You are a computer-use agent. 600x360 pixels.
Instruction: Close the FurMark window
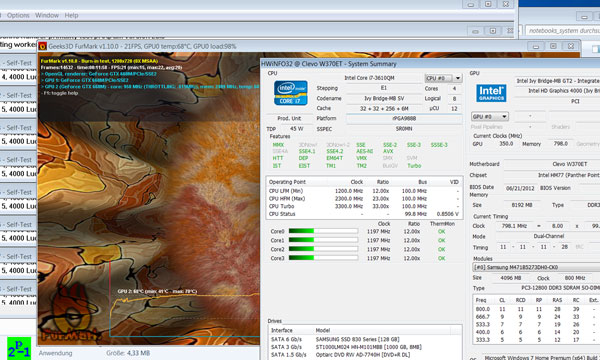pos(571,46)
